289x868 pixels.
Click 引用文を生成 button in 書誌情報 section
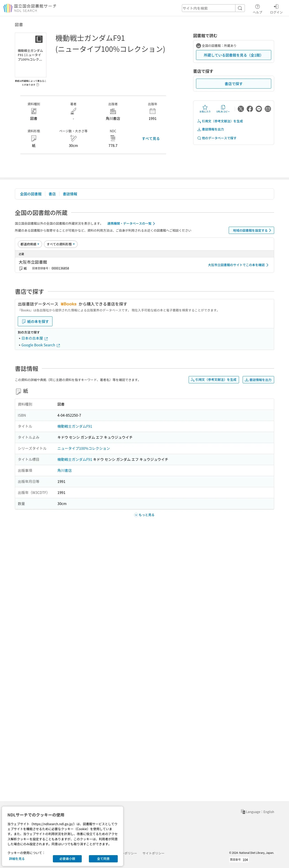coord(214,380)
